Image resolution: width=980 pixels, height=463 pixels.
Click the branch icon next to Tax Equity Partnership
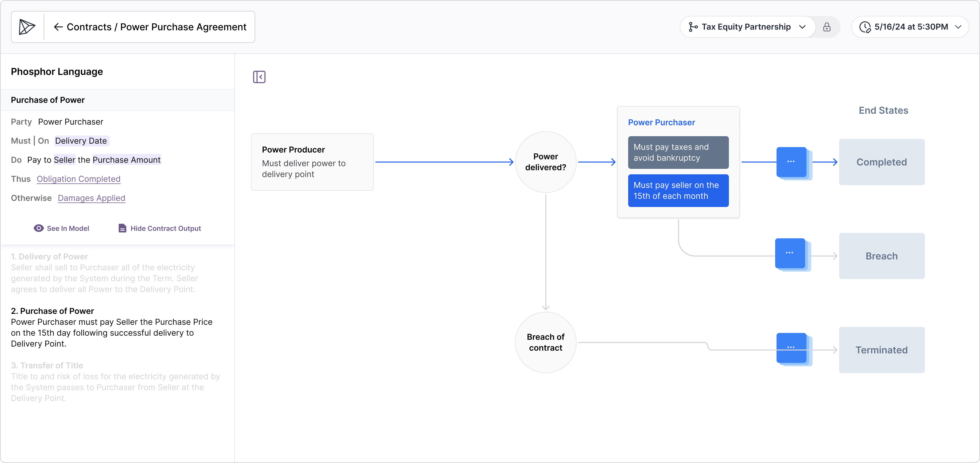point(693,27)
